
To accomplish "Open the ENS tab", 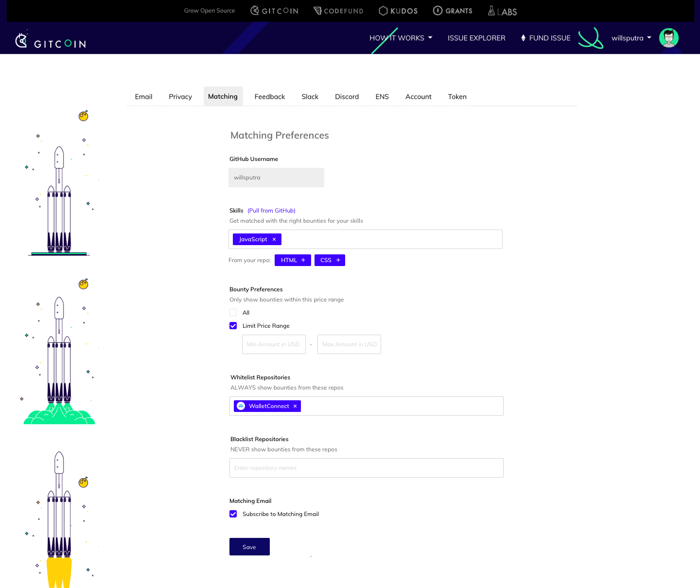I will pyautogui.click(x=382, y=97).
